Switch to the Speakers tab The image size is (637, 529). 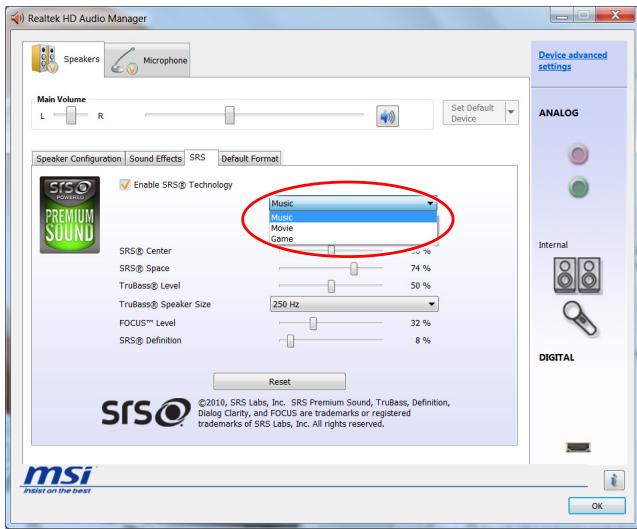65,59
